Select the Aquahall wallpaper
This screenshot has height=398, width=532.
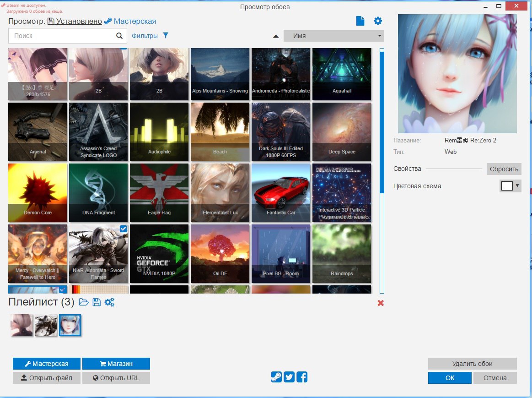(342, 74)
